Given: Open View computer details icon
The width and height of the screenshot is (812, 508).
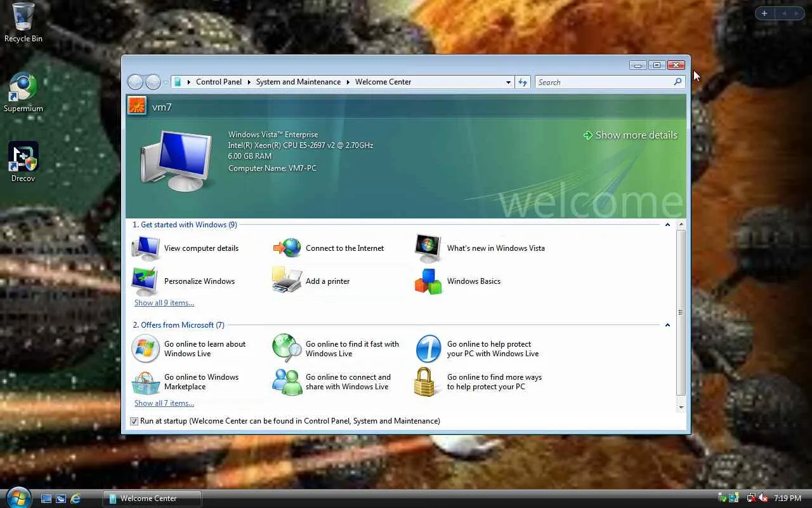Looking at the screenshot, I should coord(146,248).
